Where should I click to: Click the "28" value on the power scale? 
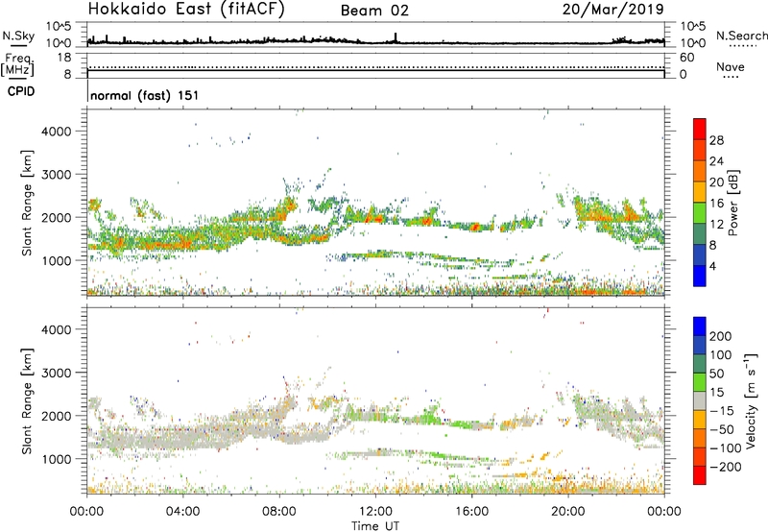(x=716, y=140)
